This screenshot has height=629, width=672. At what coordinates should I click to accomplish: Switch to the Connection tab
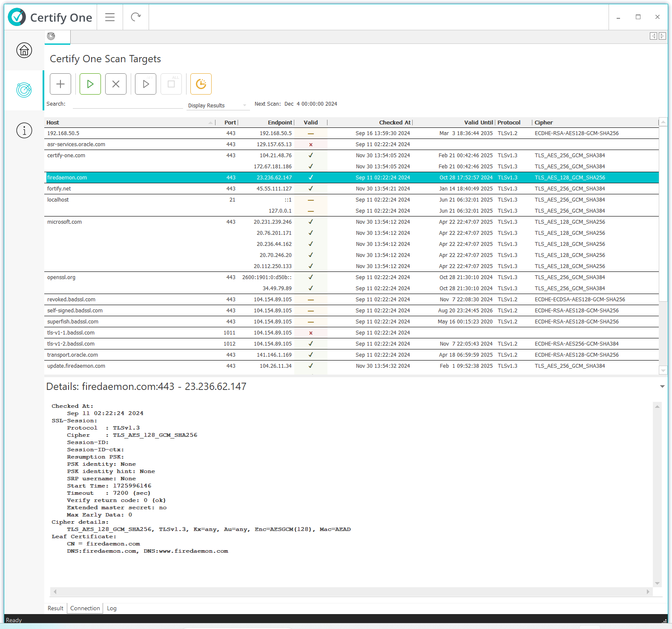(85, 608)
